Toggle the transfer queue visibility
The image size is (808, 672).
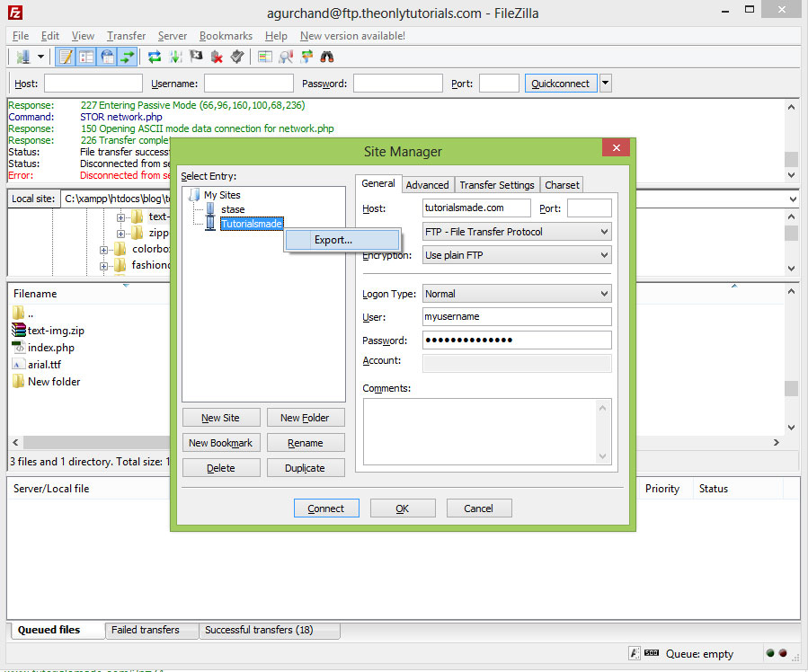click(128, 56)
